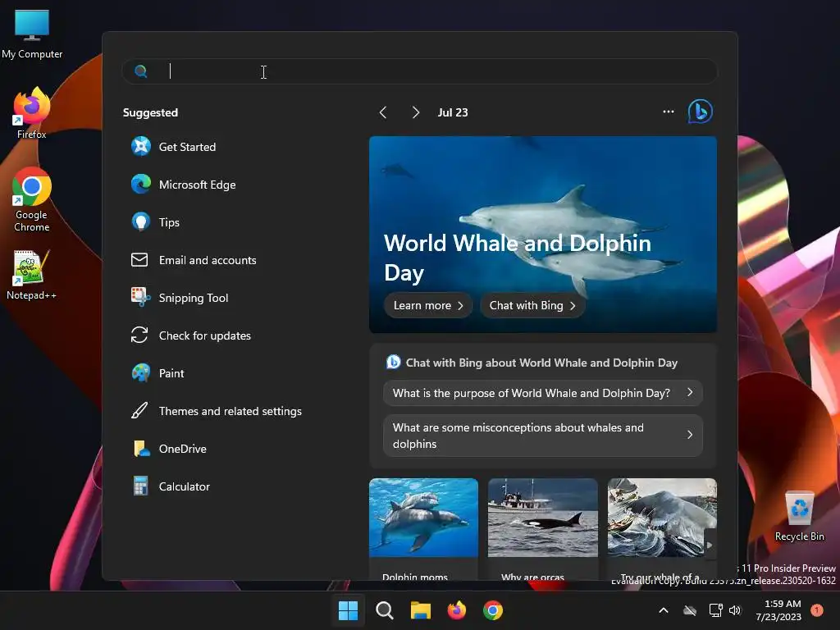Show hidden tray icons chevron
Image resolution: width=840 pixels, height=630 pixels.
pyautogui.click(x=663, y=610)
